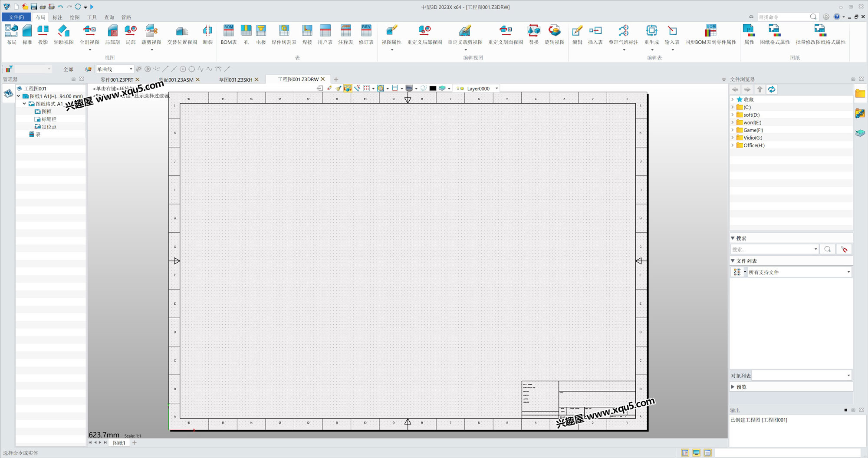The height and width of the screenshot is (458, 868).
Task: Select the 局部剖 partial section tool
Action: (112, 34)
